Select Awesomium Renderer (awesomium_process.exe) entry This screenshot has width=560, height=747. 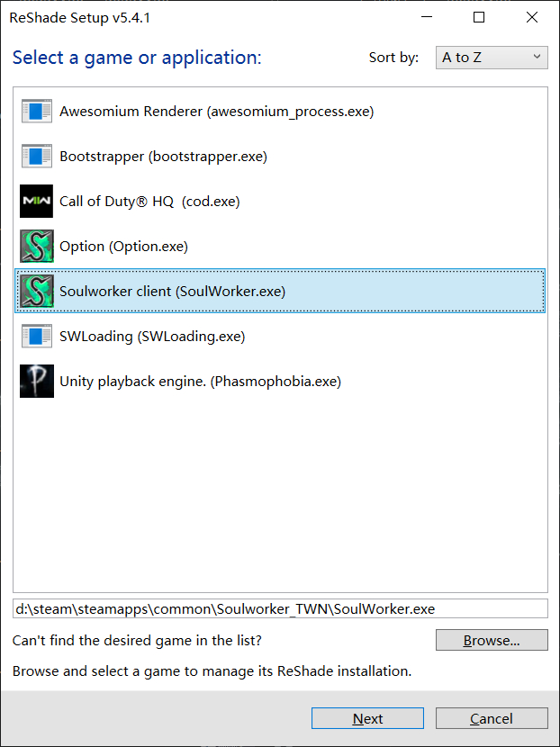(x=216, y=112)
